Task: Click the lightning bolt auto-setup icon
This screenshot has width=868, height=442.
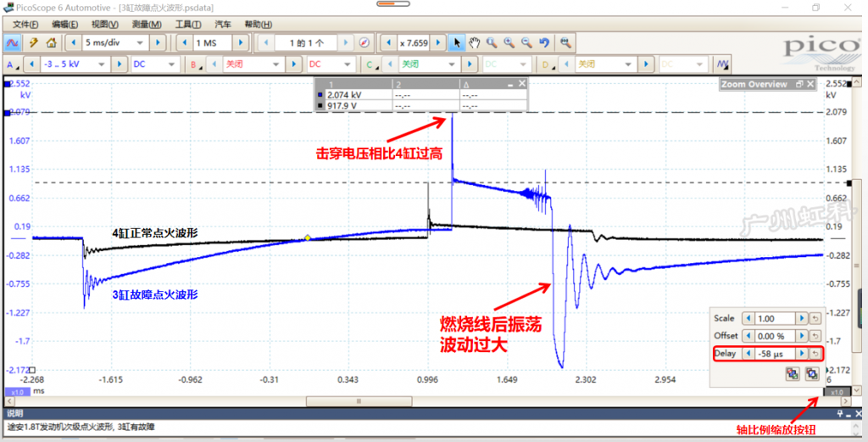Action: tap(33, 42)
